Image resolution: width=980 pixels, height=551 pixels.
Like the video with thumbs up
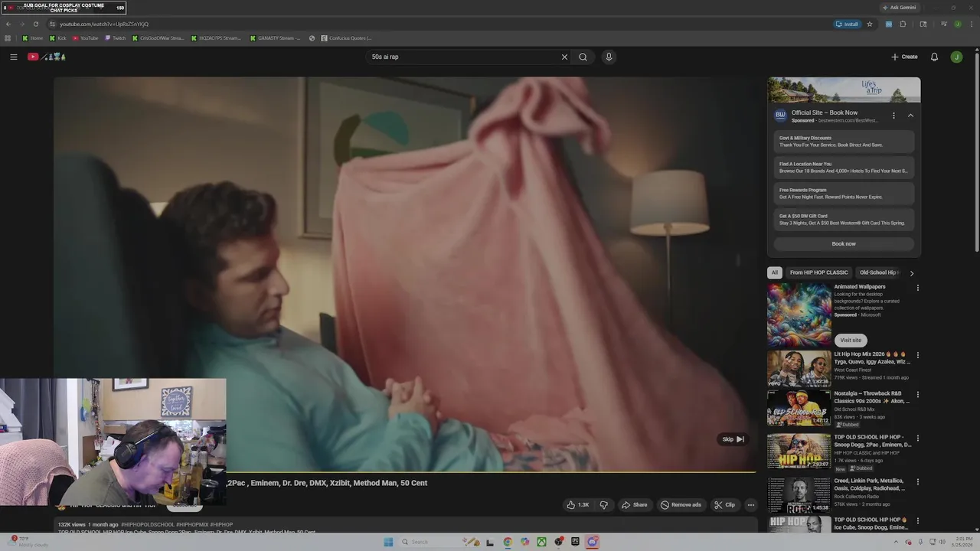578,505
